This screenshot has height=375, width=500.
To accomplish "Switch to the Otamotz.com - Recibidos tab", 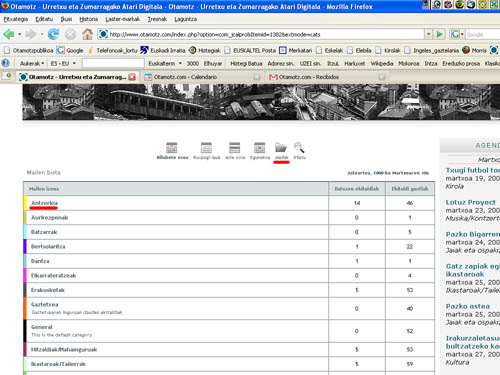I will click(x=327, y=77).
